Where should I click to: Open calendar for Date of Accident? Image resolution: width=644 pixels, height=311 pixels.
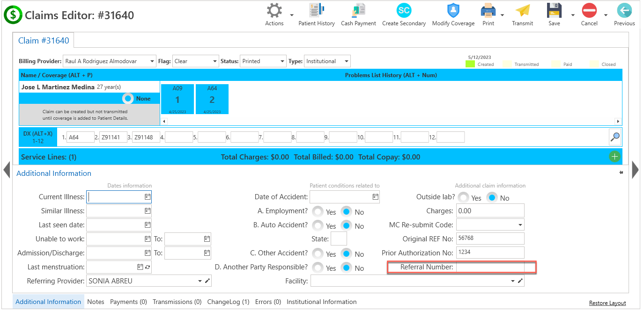pos(375,197)
